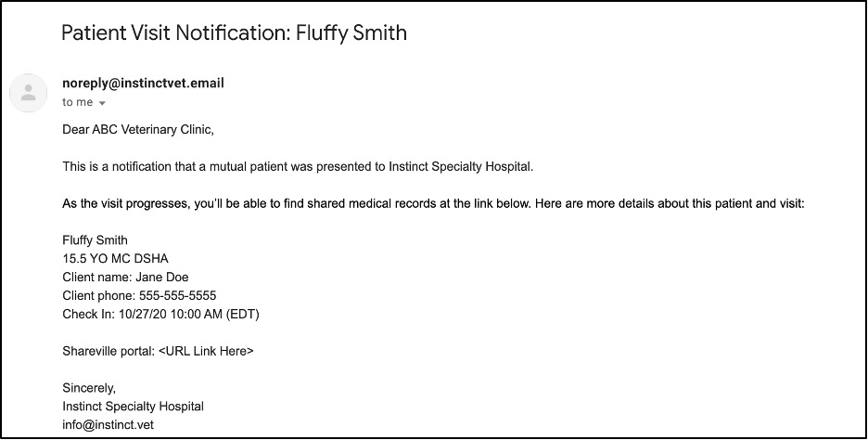The image size is (868, 440).
Task: Click the patient name Fluffy Smith in body
Action: 95,240
